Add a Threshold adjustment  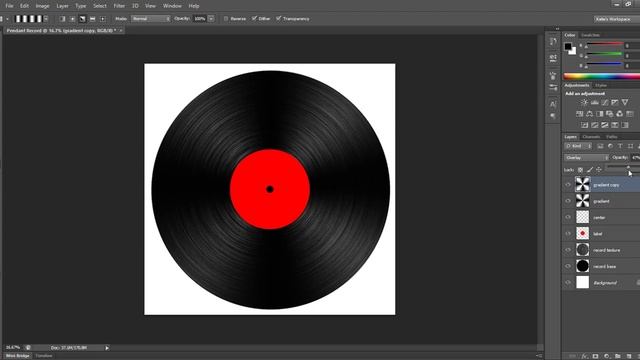click(x=604, y=125)
